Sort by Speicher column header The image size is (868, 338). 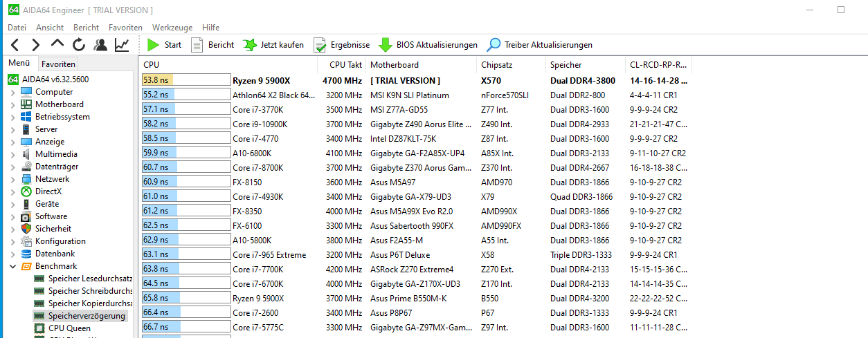coord(585,65)
